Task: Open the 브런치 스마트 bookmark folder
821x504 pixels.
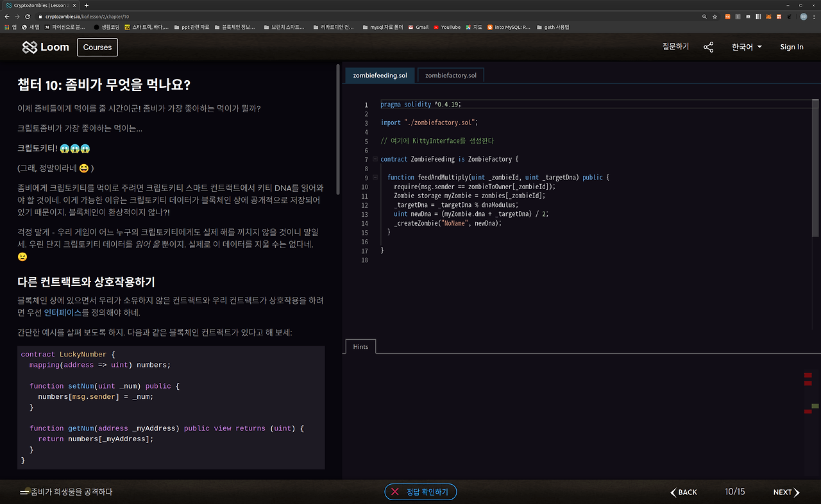Action: [x=284, y=27]
